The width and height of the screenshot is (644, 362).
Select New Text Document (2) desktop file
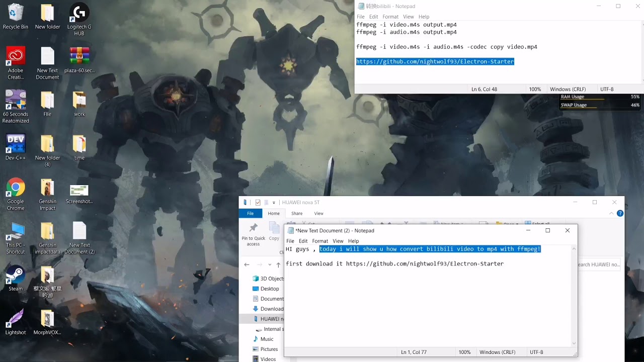(79, 238)
